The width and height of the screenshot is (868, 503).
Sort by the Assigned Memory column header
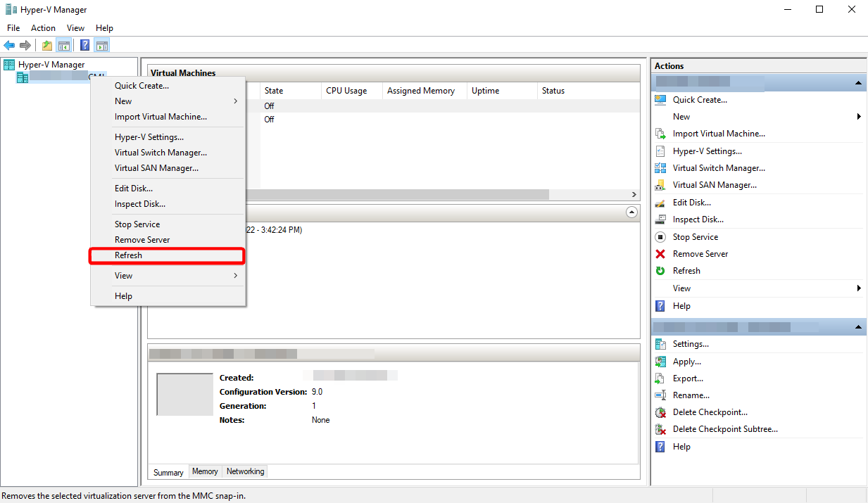[x=424, y=91]
